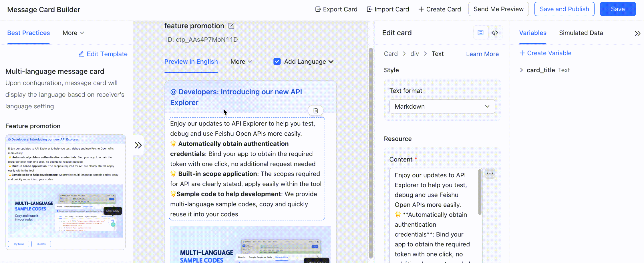Open More dropdown next to Preview in English
Screen dimensions: 644x263
click(x=241, y=61)
